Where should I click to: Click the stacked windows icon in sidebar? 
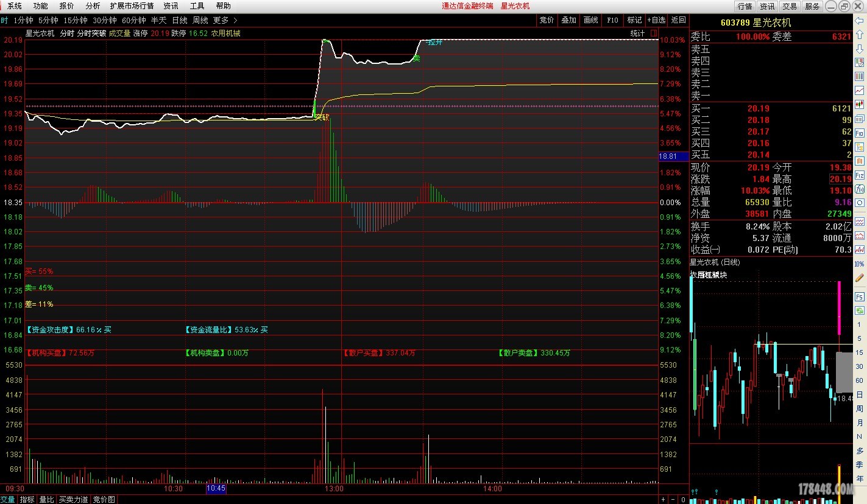coord(859,118)
